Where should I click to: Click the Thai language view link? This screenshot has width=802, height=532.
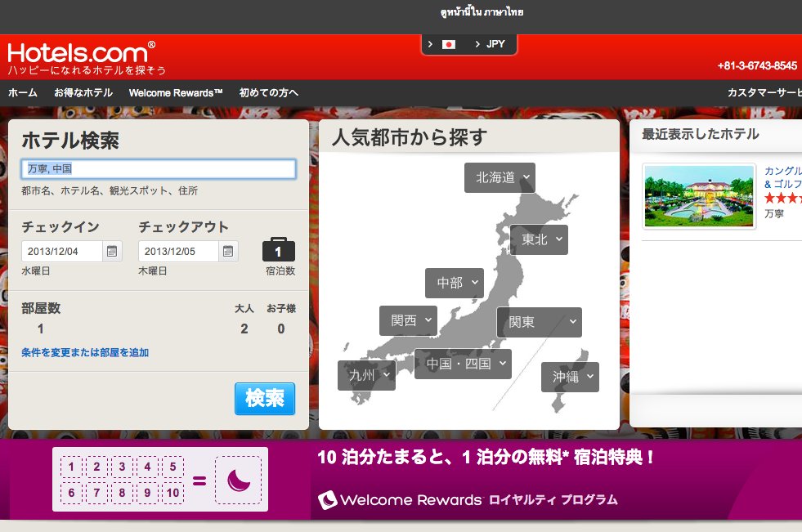coord(482,11)
